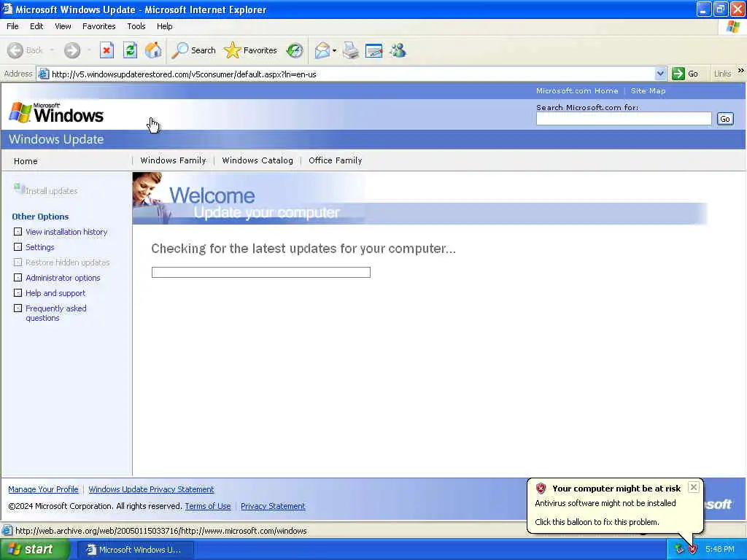Click box icon beside Settings
The height and width of the screenshot is (560, 747).
[x=18, y=246]
